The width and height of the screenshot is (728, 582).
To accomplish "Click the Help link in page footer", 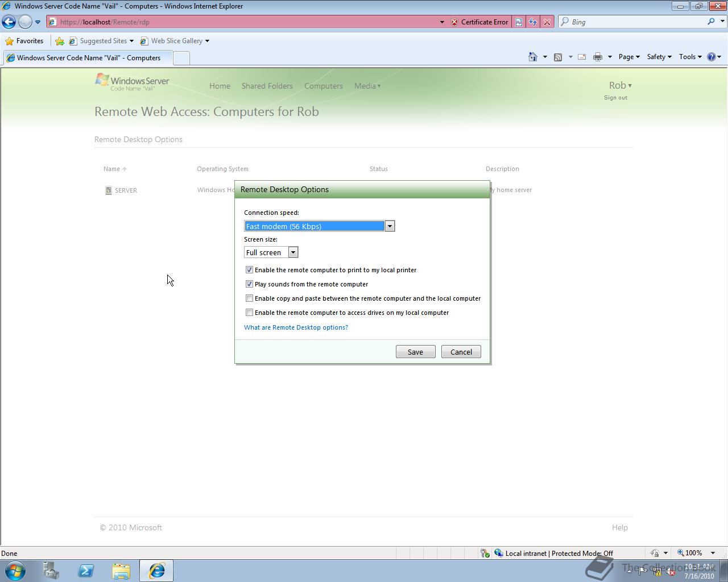I will (620, 527).
